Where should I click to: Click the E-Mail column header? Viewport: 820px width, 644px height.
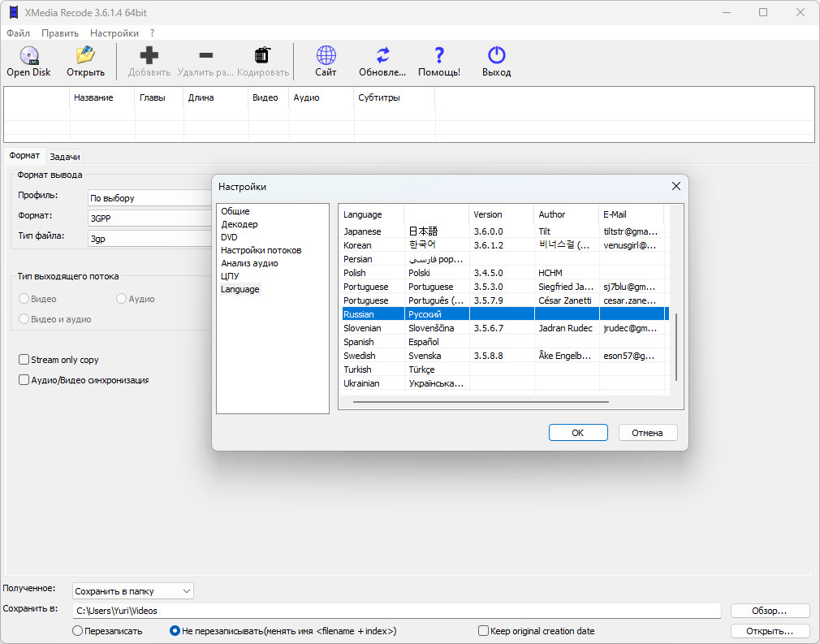(x=631, y=214)
